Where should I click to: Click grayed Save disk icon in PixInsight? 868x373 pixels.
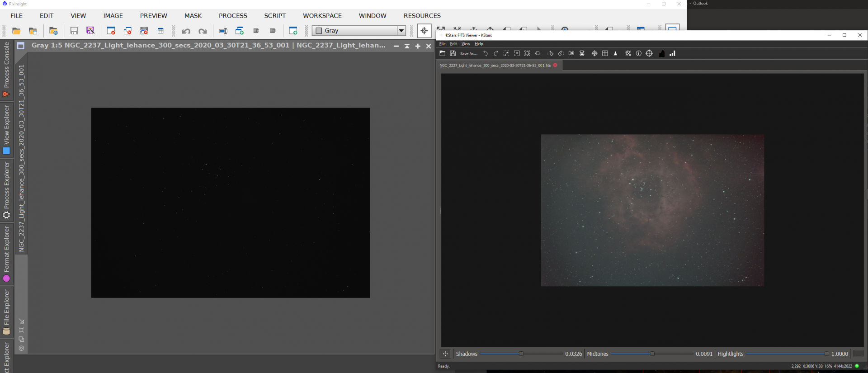pos(74,31)
